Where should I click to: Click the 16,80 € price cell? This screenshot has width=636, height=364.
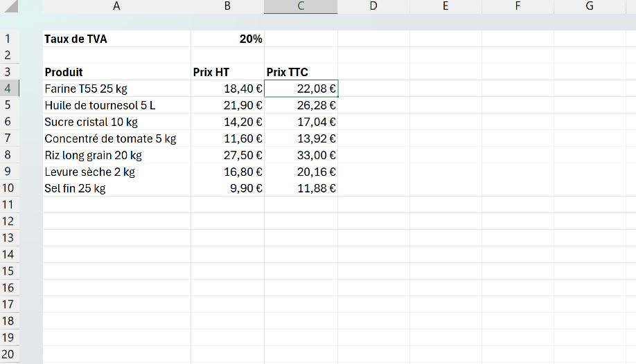(227, 172)
